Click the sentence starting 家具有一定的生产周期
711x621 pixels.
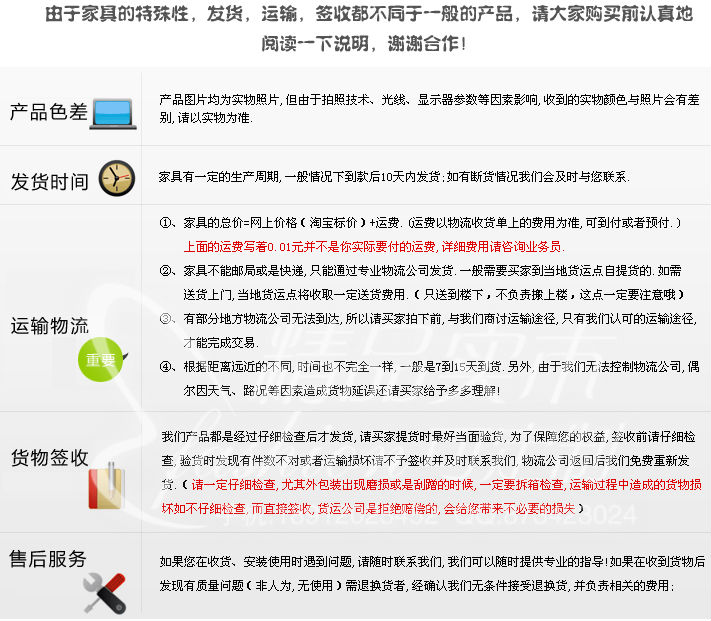coord(394,176)
